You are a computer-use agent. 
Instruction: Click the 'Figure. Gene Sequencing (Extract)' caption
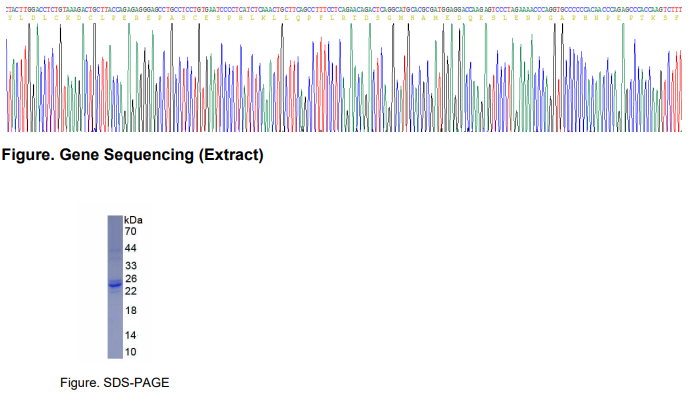coord(133,155)
